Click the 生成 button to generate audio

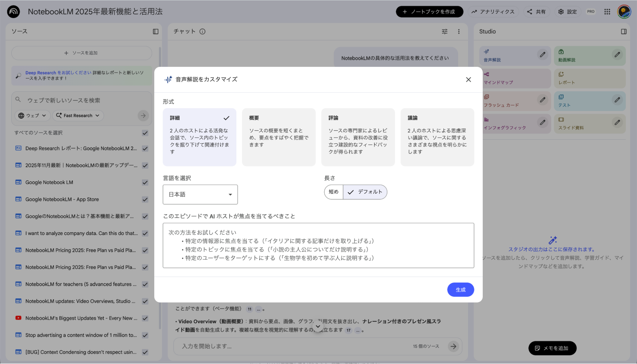coord(460,289)
